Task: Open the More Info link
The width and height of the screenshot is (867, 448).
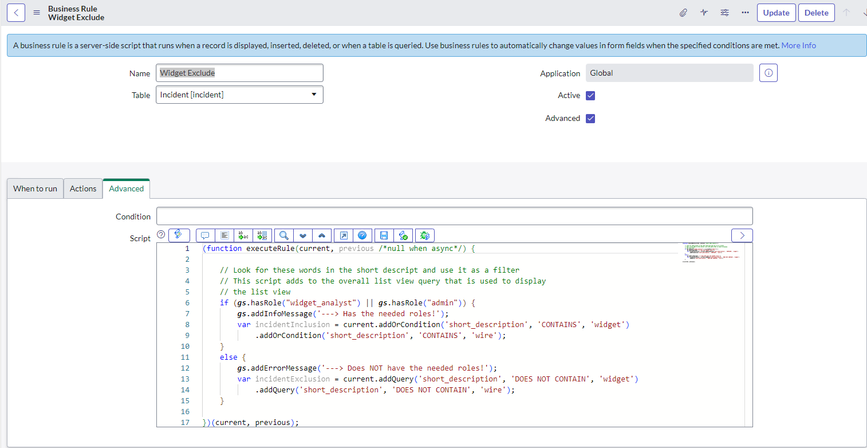Action: [x=798, y=45]
